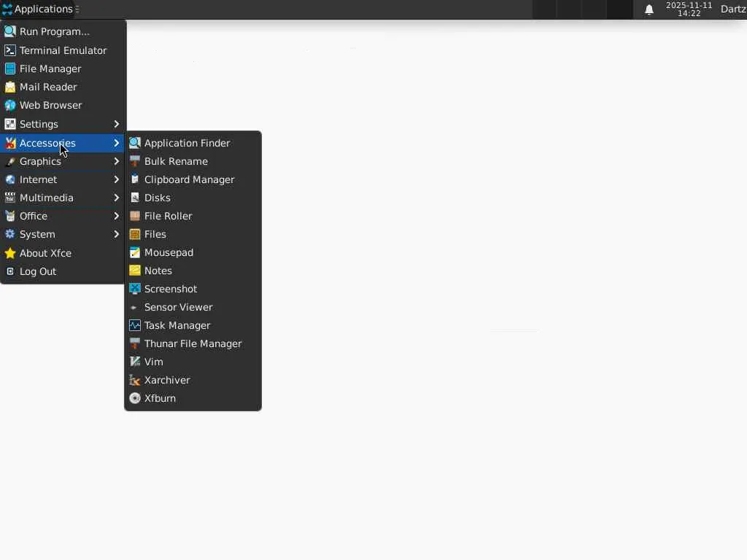The width and height of the screenshot is (747, 560).
Task: Expand the Multimedia submenu arrow
Action: (x=116, y=198)
